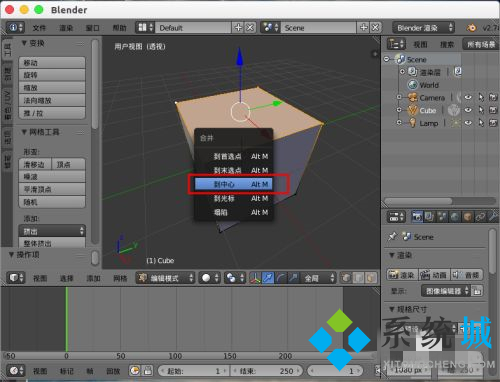Viewport: 500px width, 382px height.
Task: Click the Blender logo icon in header
Action: pos(472,28)
